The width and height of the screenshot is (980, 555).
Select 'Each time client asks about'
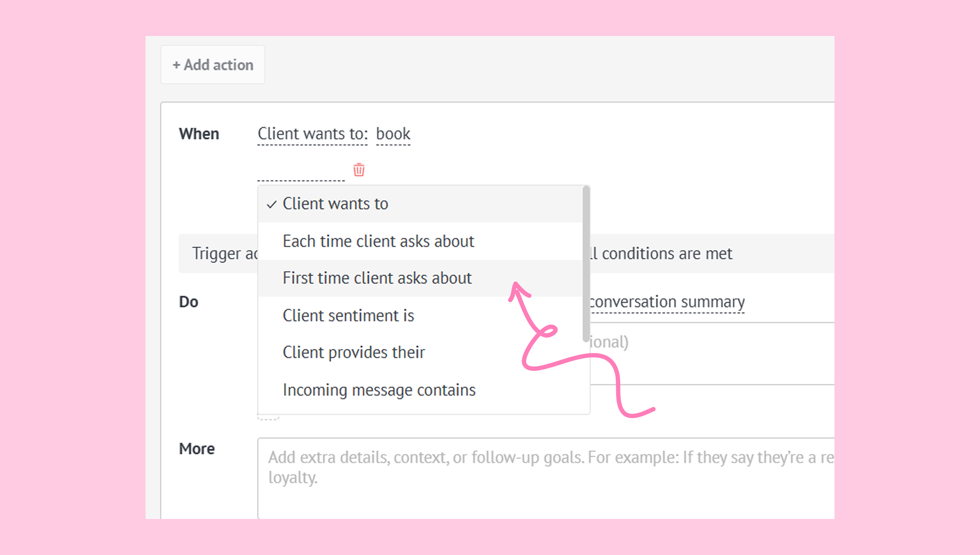tap(378, 241)
